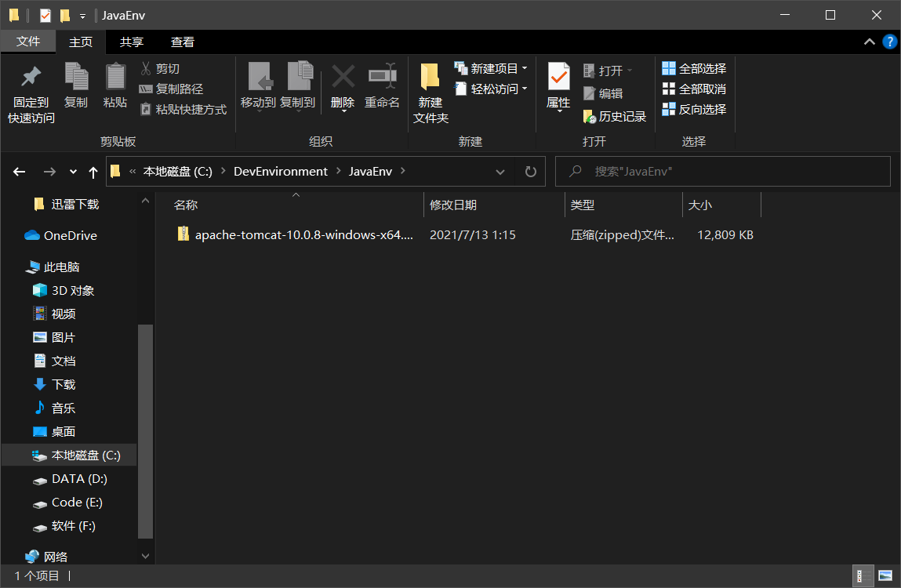Click the 复制 (Copy) ribbon icon
The height and width of the screenshot is (588, 901).
point(76,85)
